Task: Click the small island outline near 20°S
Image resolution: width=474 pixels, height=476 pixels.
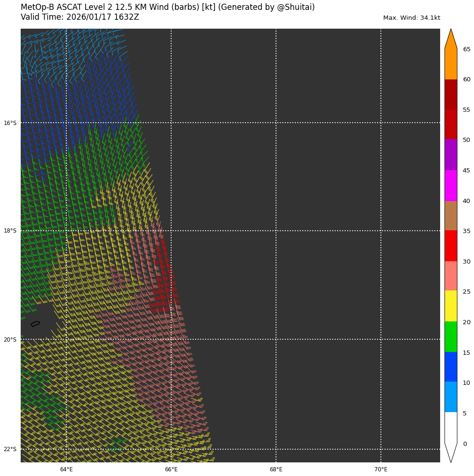Action: [35, 324]
